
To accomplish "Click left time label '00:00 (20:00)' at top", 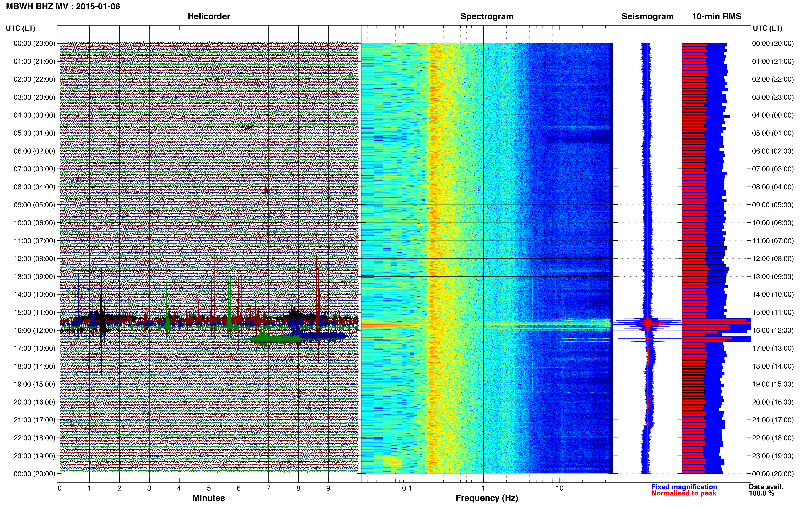I will 34,43.
